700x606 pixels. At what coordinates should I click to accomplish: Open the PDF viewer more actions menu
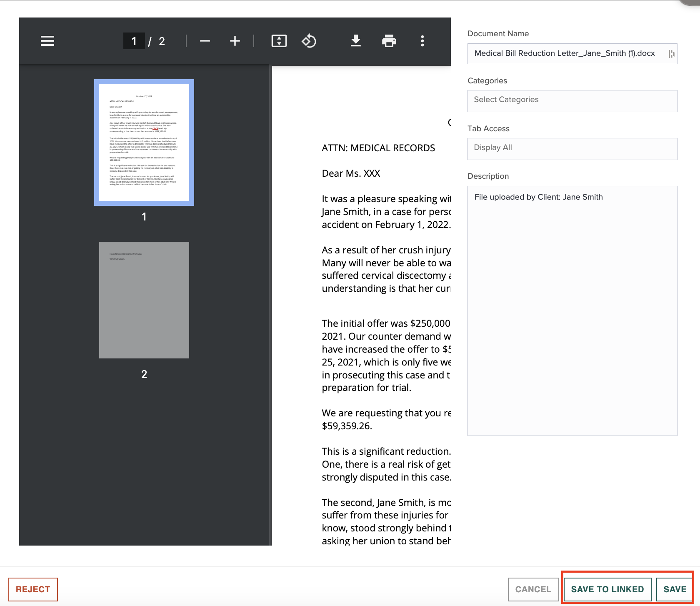point(422,41)
